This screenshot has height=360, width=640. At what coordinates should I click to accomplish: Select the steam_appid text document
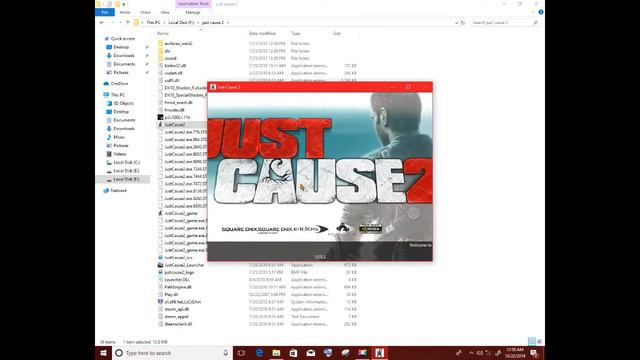(176, 316)
